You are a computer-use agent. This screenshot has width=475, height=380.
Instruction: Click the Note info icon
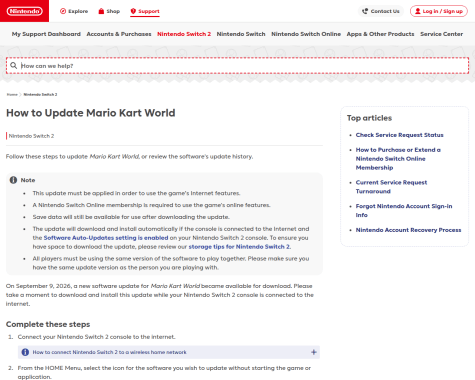click(13, 180)
